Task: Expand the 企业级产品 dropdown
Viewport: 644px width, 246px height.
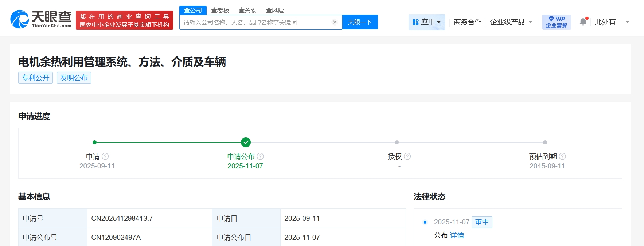Action: tap(511, 22)
